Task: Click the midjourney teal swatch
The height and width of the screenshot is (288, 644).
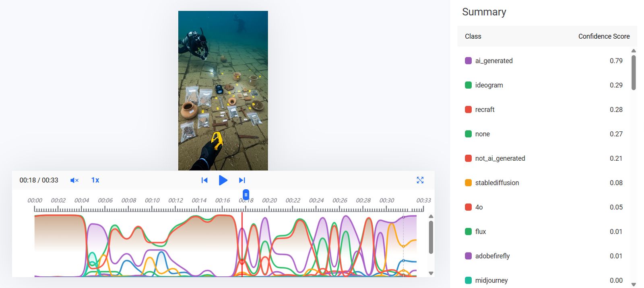Action: point(468,280)
